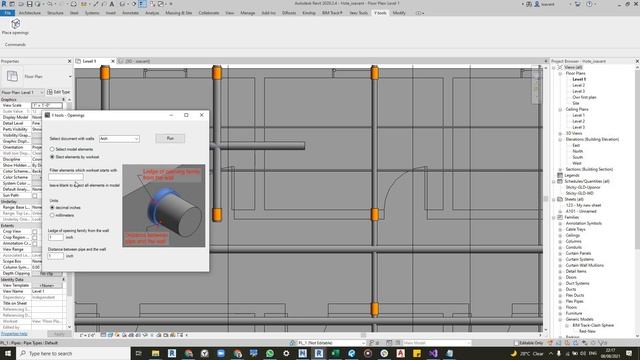Close the Properties palette
The height and width of the screenshot is (360, 640).
tap(69, 61)
